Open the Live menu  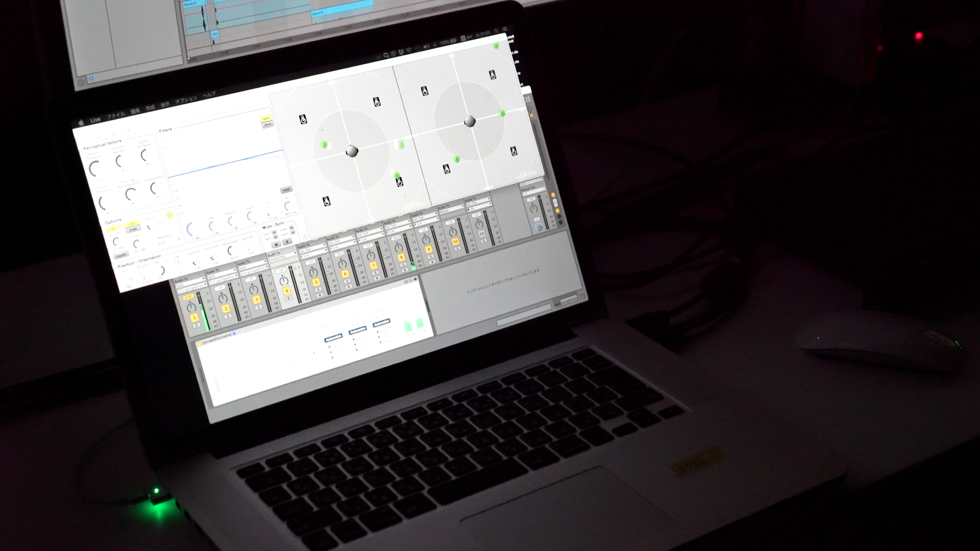tap(95, 120)
